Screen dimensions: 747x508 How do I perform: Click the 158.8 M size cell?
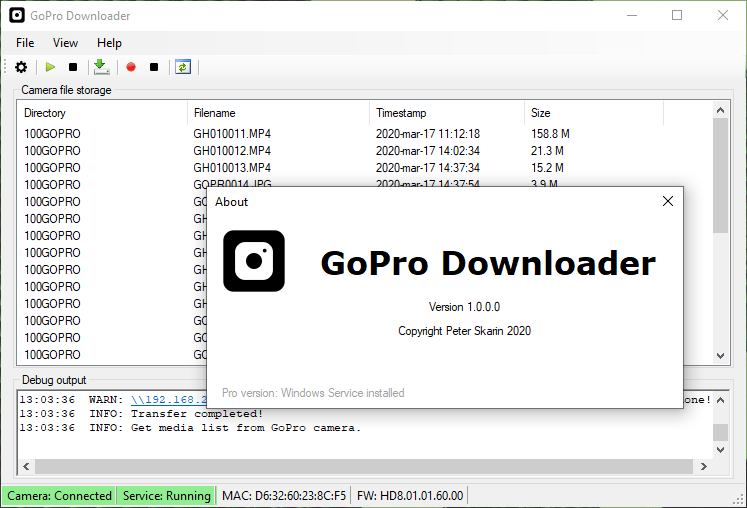tap(550, 134)
